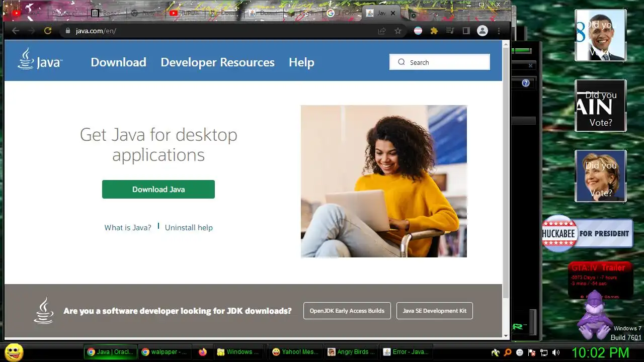
Task: Toggle the Chrome side panel
Action: click(x=466, y=31)
